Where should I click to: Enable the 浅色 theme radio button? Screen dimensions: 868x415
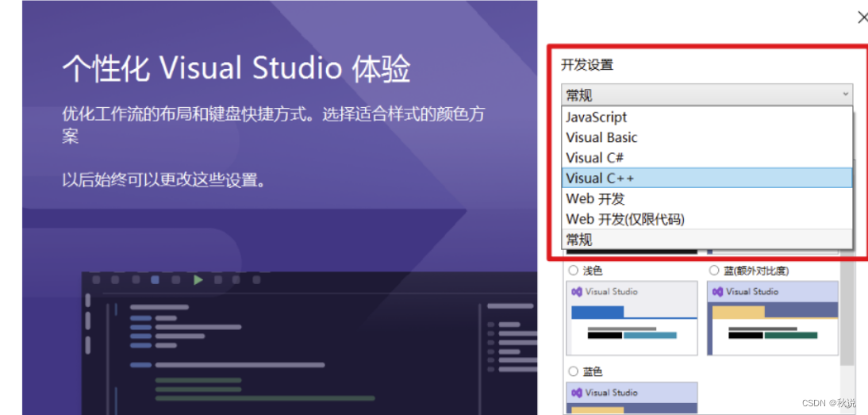573,271
